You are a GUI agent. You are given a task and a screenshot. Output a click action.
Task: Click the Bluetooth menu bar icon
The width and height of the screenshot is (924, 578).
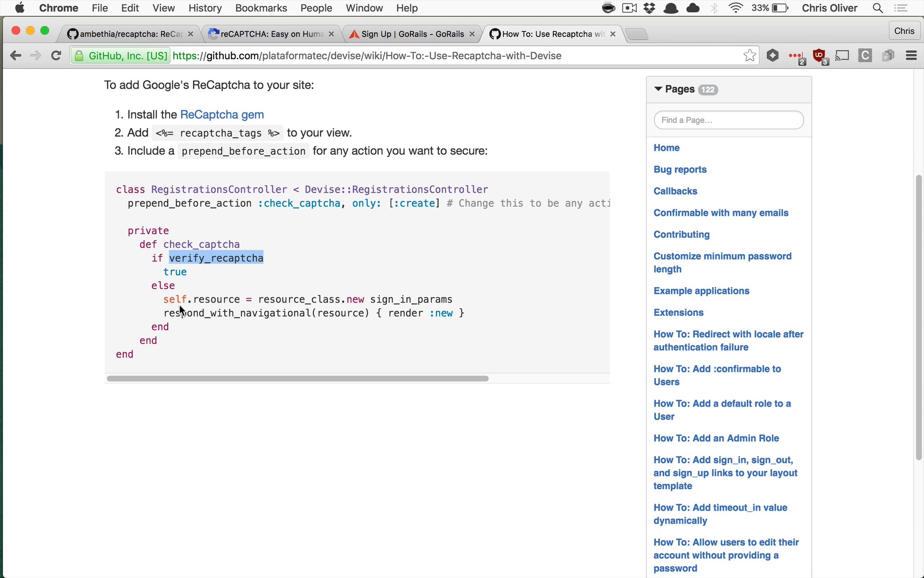pos(715,8)
